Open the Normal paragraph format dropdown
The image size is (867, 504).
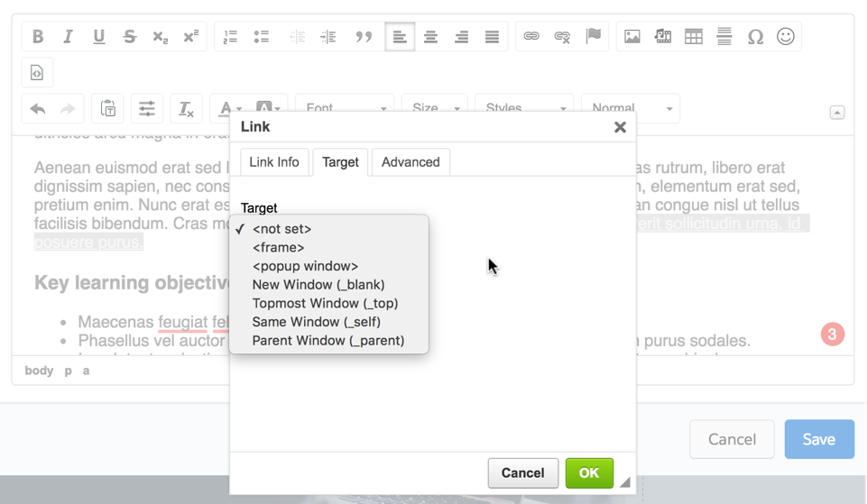pos(630,108)
